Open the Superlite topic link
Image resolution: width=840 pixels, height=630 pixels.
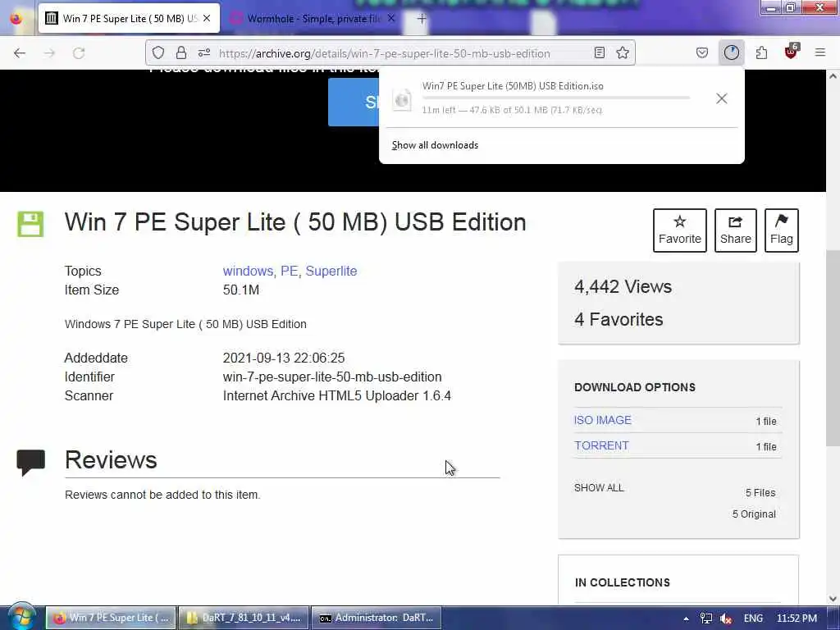pyautogui.click(x=331, y=271)
